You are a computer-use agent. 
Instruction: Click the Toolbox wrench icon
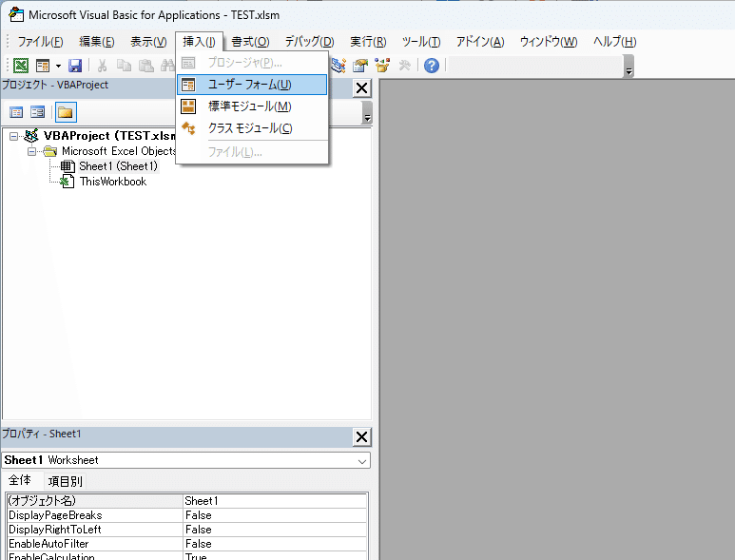(x=404, y=66)
